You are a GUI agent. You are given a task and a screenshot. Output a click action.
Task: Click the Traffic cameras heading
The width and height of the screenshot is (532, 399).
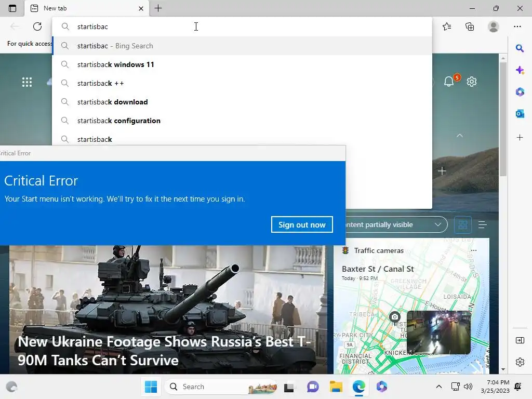(x=379, y=250)
